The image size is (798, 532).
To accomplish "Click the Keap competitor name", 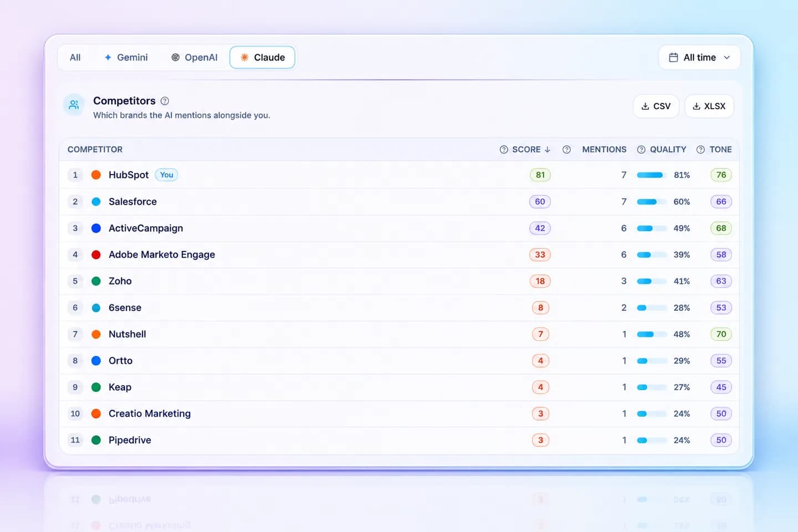I will [x=120, y=387].
